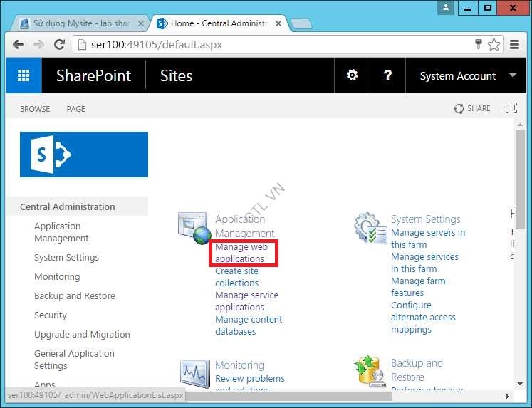Click the Backup and Restore icon
Screen dimensions: 532x408
[370, 372]
